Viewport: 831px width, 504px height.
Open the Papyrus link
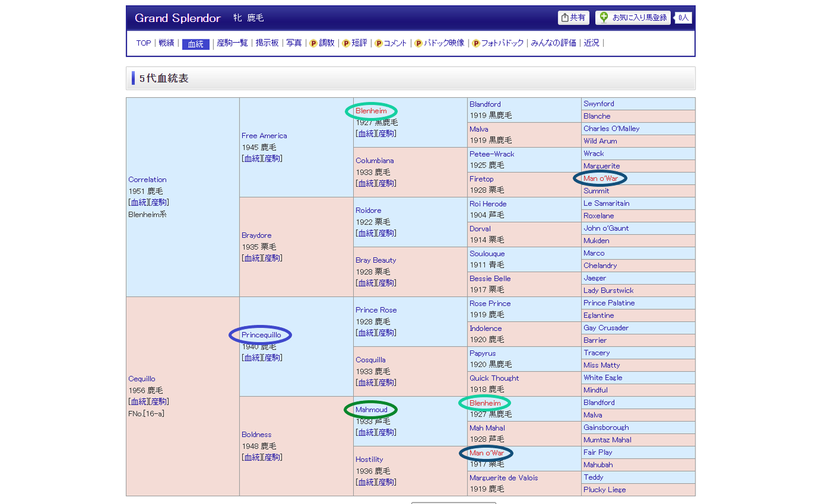(484, 354)
